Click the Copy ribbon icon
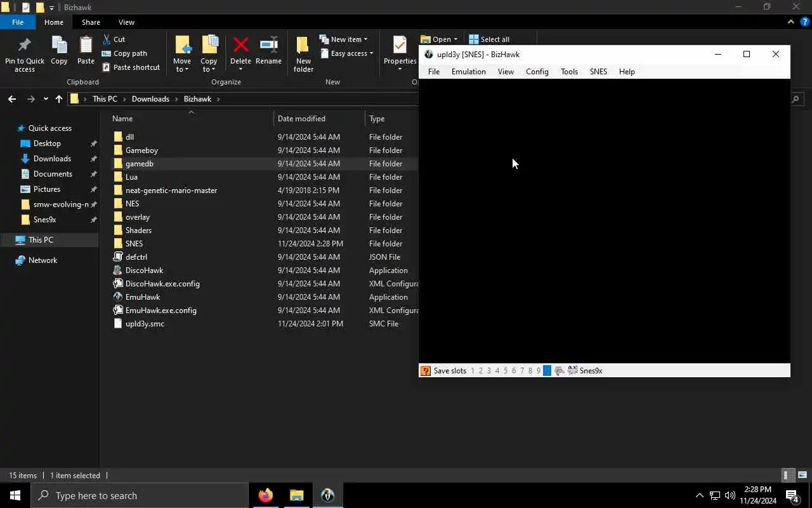The height and width of the screenshot is (508, 812). pos(59,46)
